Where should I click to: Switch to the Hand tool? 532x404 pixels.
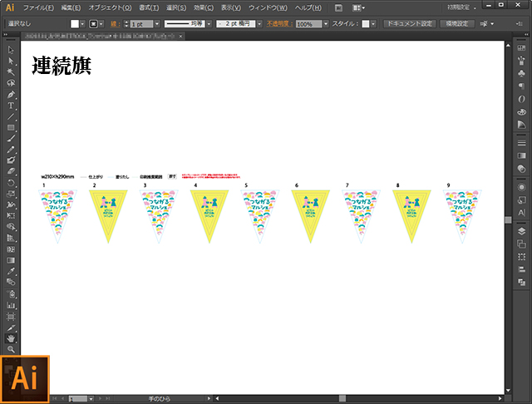pos(11,338)
